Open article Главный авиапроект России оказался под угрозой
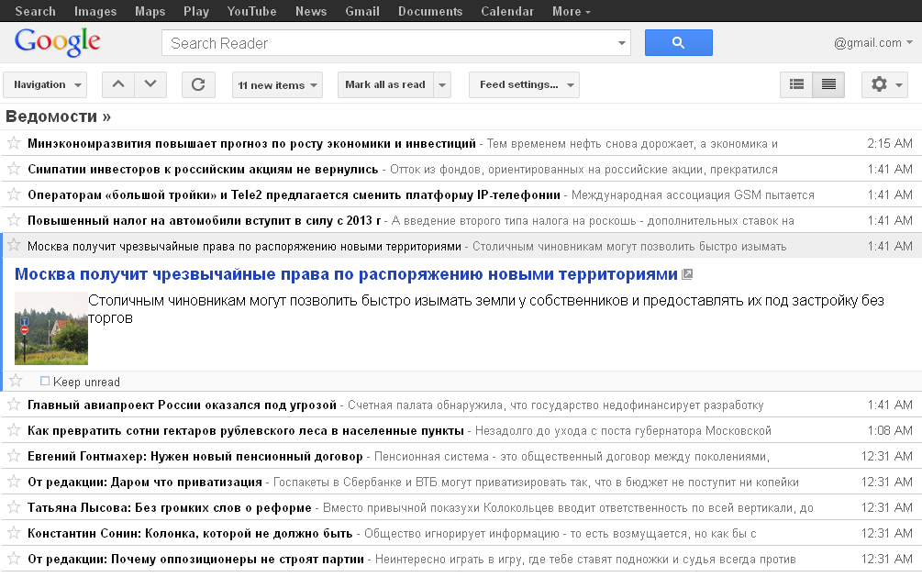Screen dimensions: 922x588 pos(183,405)
